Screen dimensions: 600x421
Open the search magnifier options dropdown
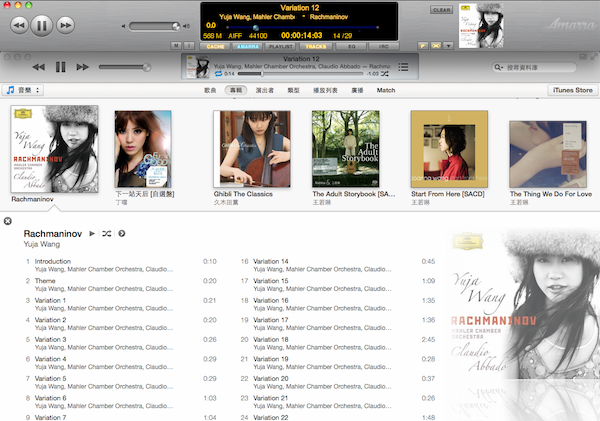(498, 67)
